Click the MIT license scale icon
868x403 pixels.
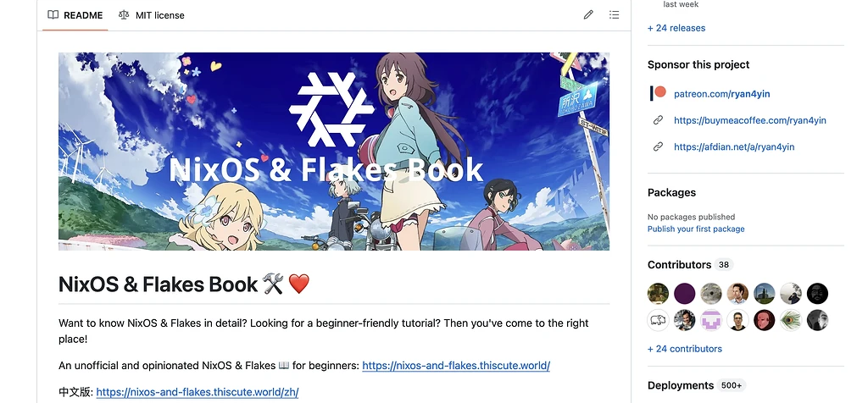[x=124, y=15]
